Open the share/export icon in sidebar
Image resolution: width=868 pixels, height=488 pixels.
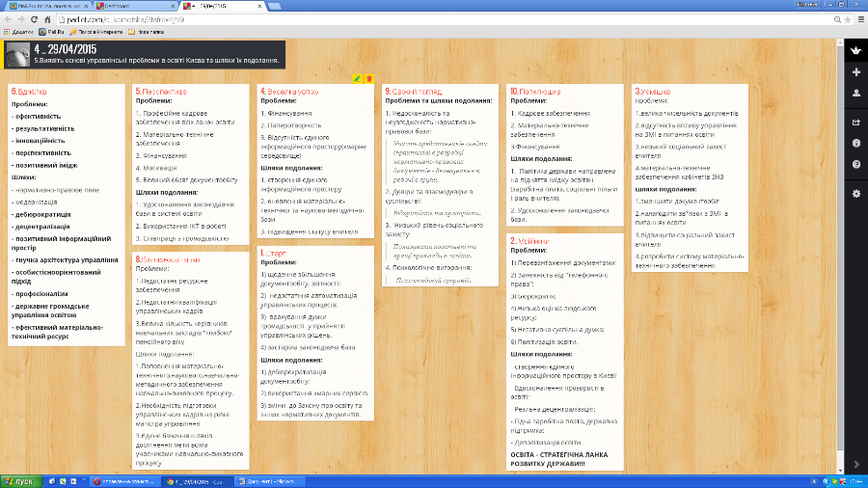point(855,122)
